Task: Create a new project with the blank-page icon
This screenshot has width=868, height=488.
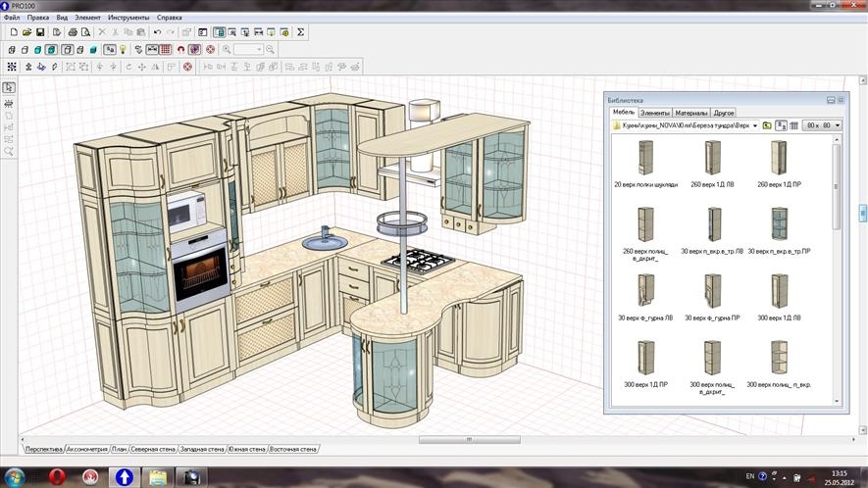Action: pyautogui.click(x=14, y=32)
